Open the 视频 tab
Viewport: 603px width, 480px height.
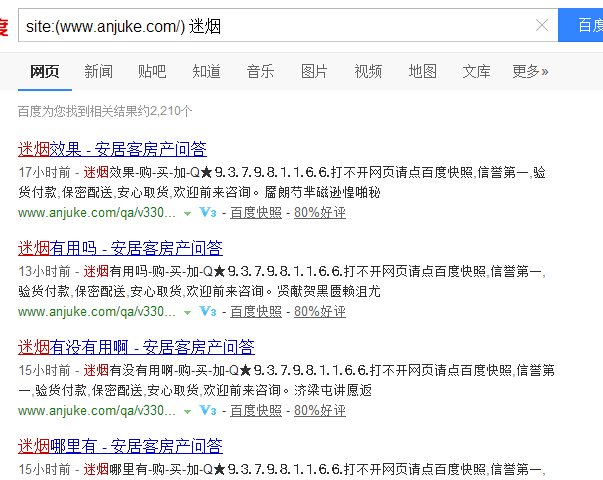[x=368, y=72]
